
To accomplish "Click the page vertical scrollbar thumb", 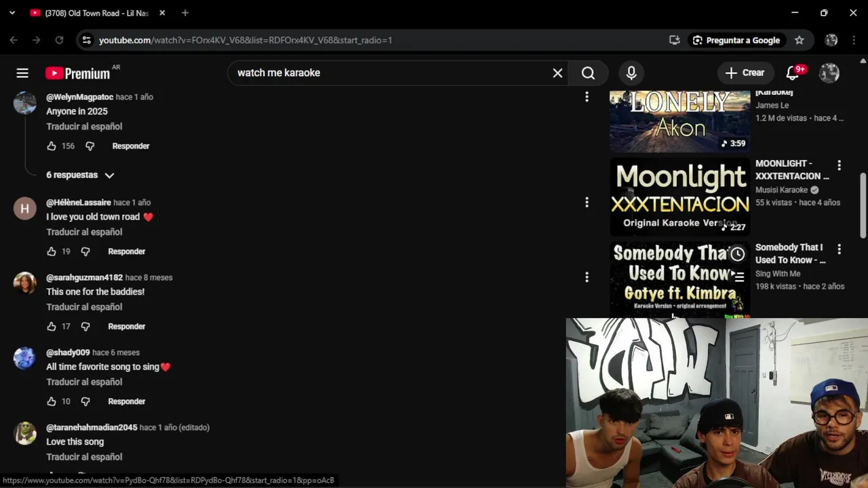I will [x=863, y=205].
